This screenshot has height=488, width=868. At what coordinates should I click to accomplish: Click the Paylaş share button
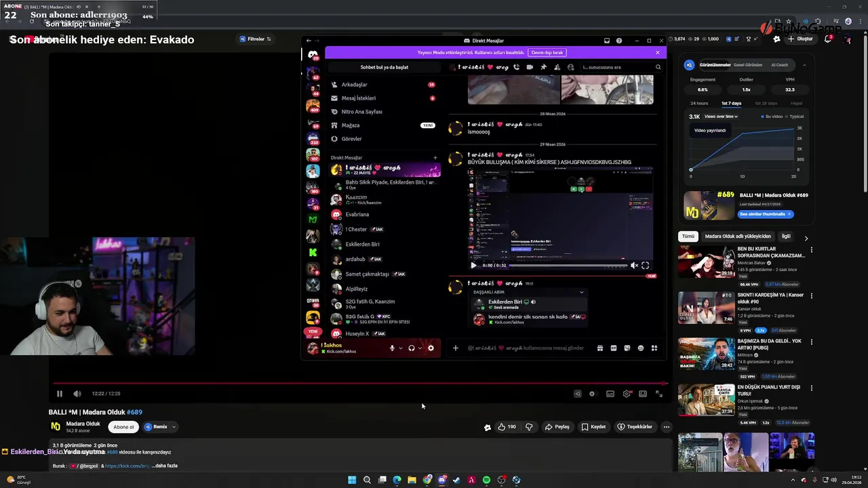(x=557, y=427)
